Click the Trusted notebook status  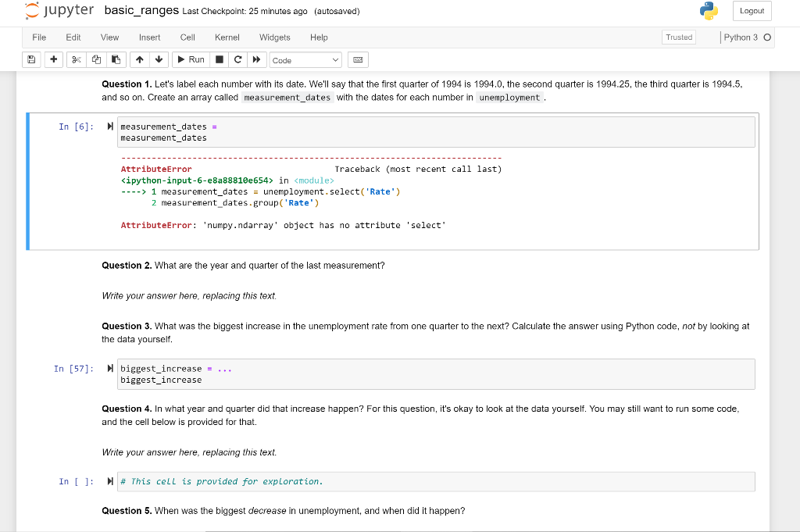point(679,37)
